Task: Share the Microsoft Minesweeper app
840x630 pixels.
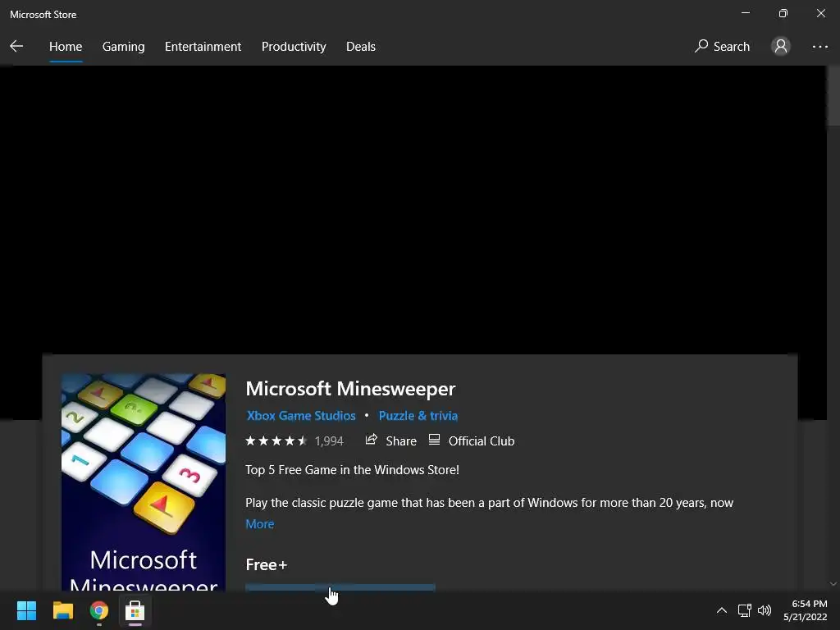Action: pyautogui.click(x=390, y=441)
